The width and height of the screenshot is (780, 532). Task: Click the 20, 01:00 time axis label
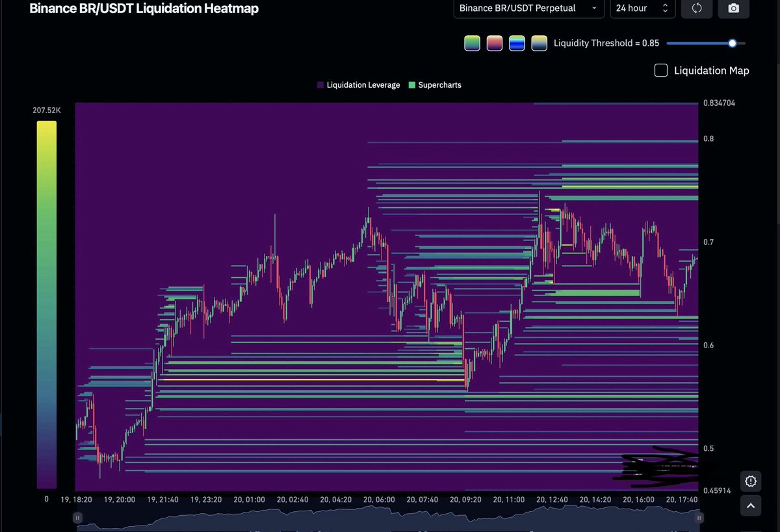pyautogui.click(x=248, y=500)
